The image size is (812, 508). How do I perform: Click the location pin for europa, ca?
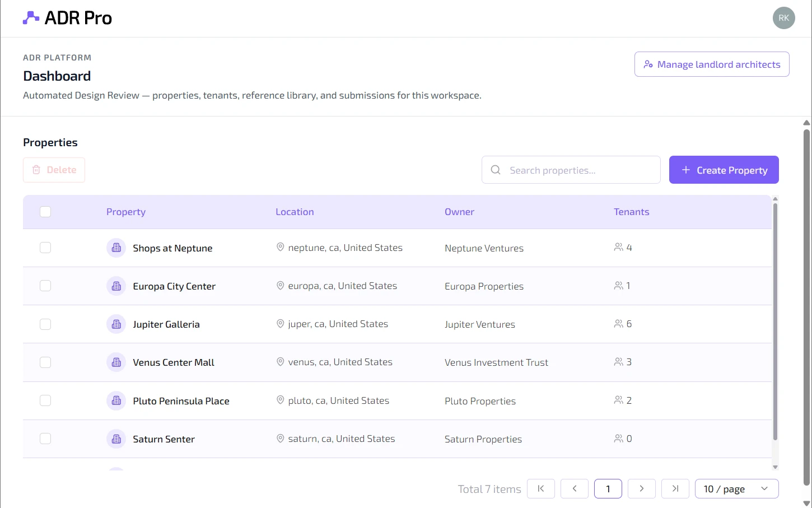click(281, 286)
